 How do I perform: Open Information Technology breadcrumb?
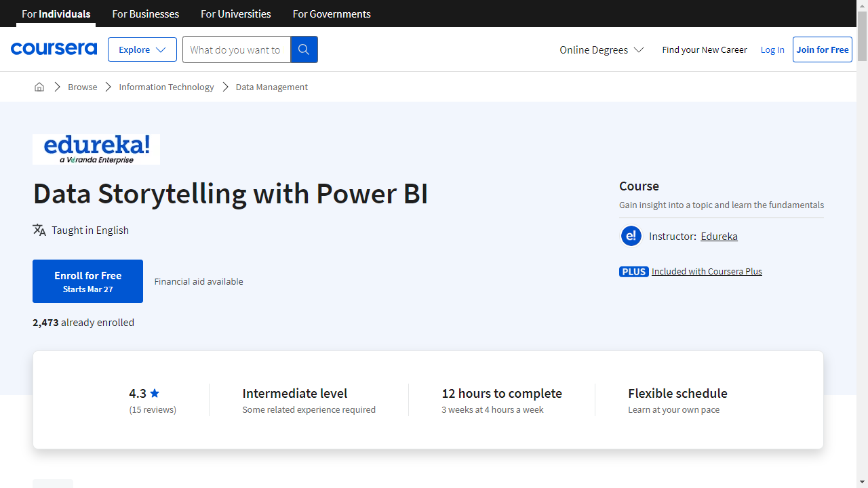tap(166, 87)
